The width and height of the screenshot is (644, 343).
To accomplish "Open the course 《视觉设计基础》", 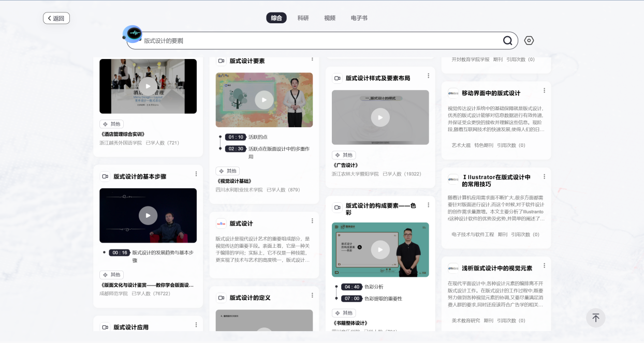I will point(234,181).
